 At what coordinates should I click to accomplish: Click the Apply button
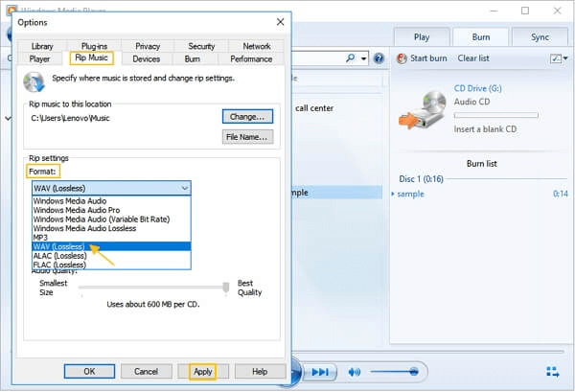point(203,372)
